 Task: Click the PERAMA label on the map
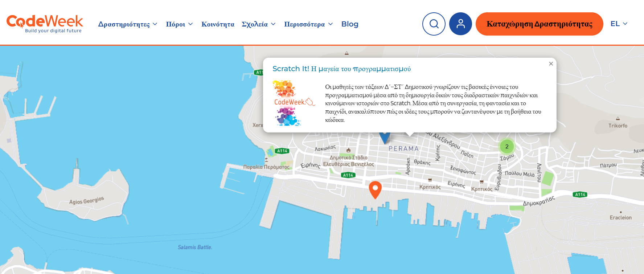(403, 148)
